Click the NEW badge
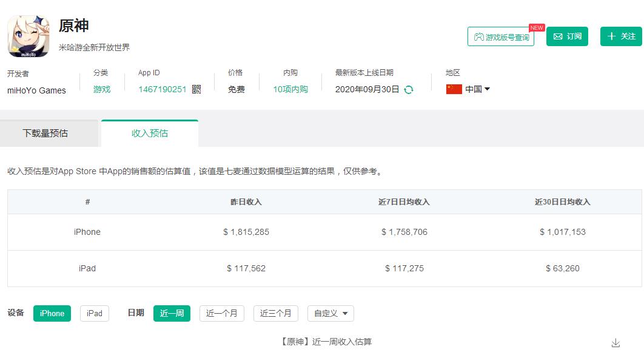The image size is (644, 352). pyautogui.click(x=537, y=27)
